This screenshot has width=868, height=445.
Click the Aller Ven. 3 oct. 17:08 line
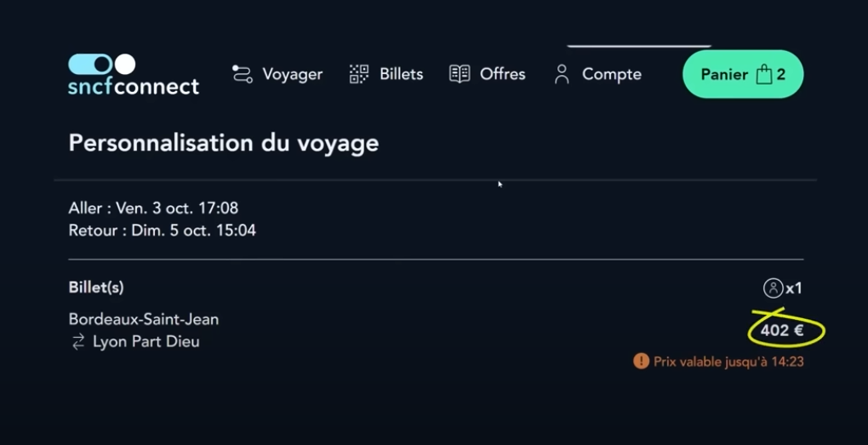153,208
